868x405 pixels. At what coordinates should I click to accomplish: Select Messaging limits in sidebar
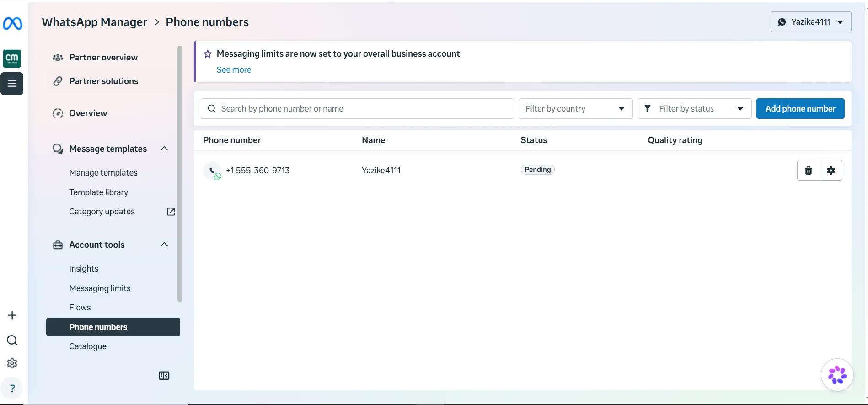pyautogui.click(x=100, y=288)
